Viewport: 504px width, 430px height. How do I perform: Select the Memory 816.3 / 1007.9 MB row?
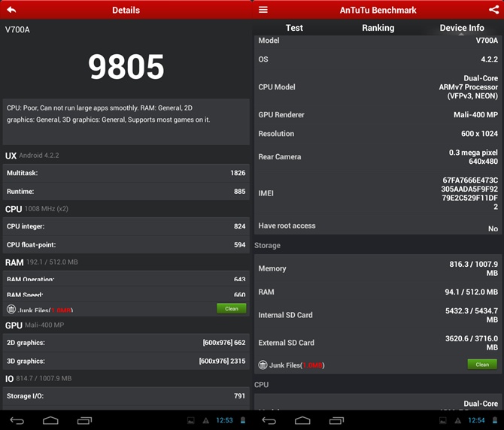[x=378, y=268]
